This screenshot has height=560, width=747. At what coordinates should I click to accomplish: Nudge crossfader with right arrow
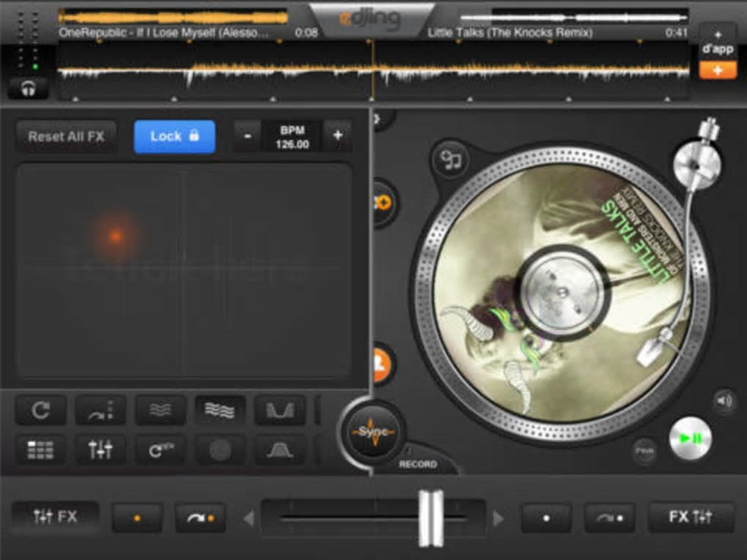pyautogui.click(x=498, y=518)
